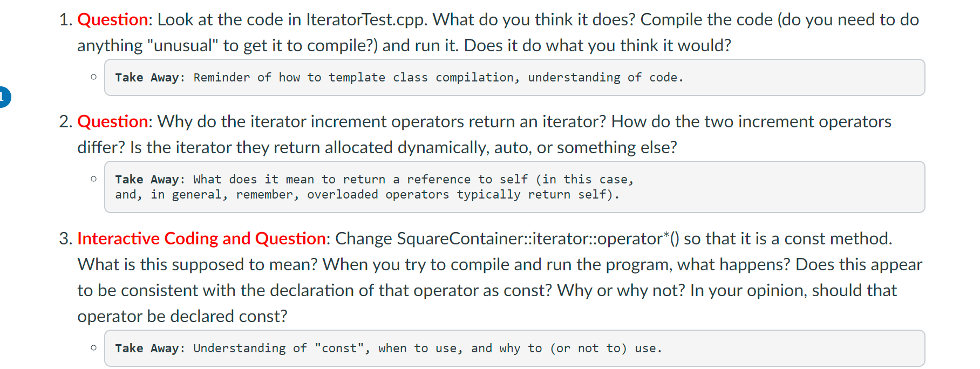Select the template class compilation Take Away box

514,78
